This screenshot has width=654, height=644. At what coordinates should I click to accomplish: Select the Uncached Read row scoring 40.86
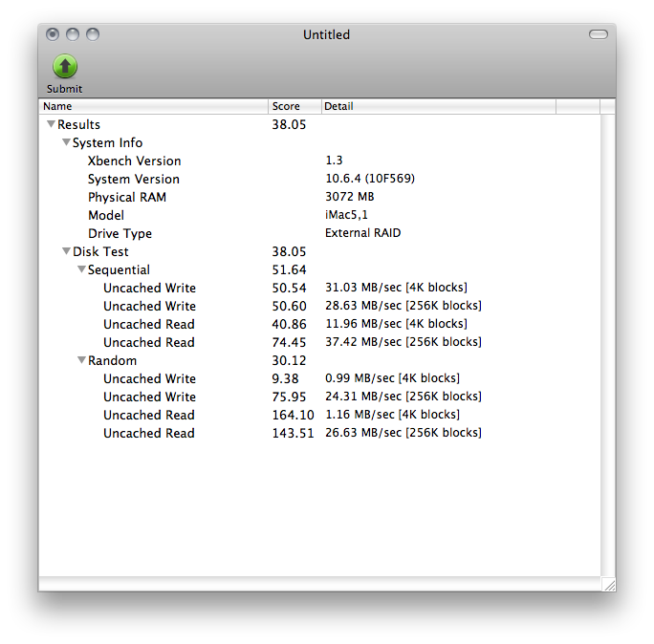(319, 324)
